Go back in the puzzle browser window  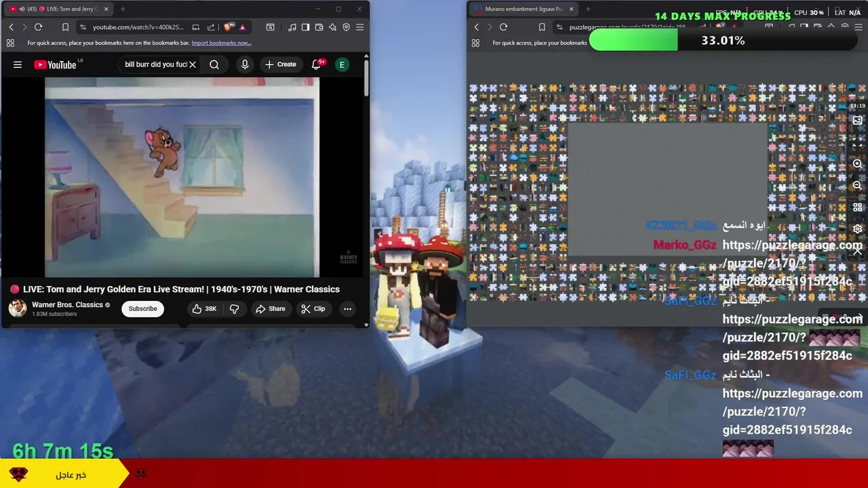pyautogui.click(x=476, y=27)
